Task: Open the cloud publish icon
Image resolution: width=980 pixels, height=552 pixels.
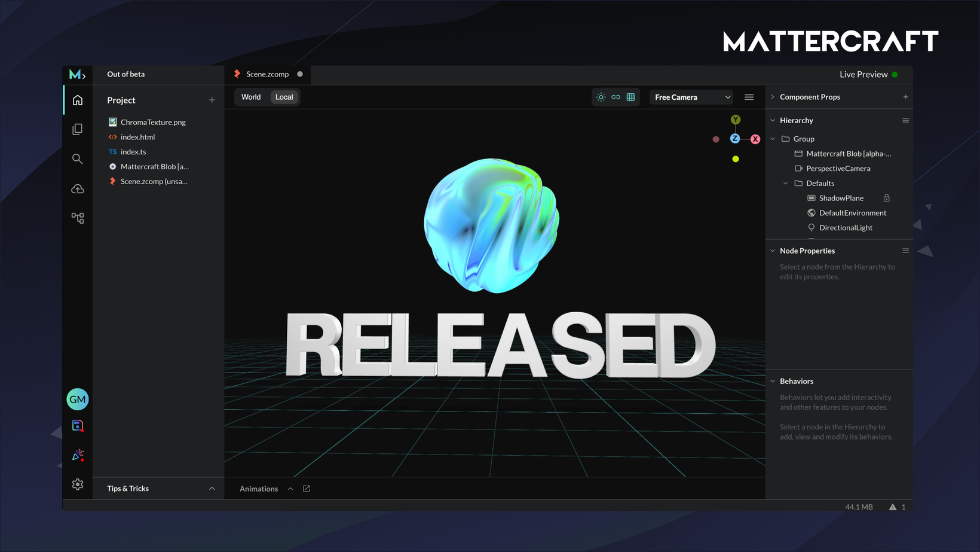Action: 78,188
